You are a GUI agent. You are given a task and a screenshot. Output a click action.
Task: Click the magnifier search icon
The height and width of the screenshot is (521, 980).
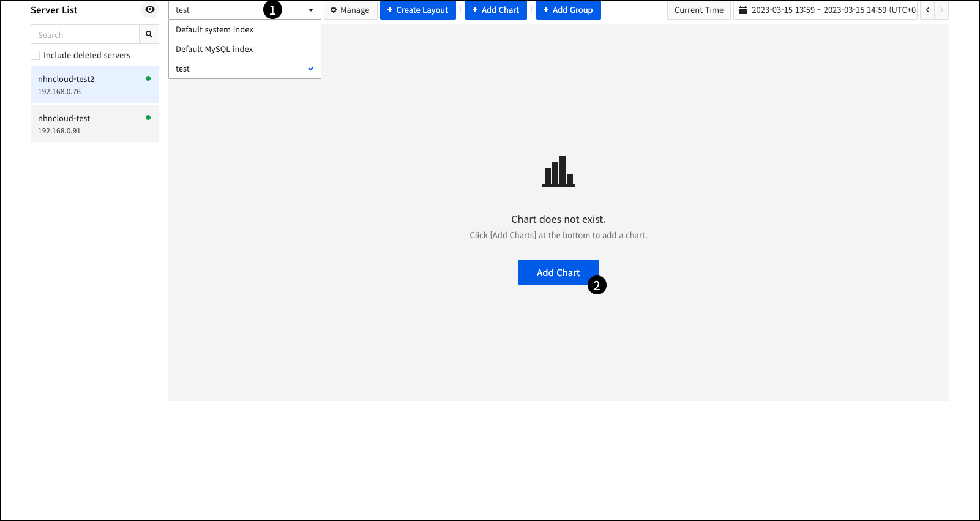point(149,34)
